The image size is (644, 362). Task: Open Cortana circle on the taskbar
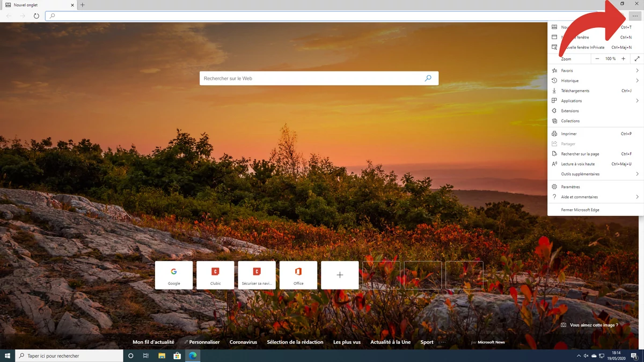pos(130,356)
